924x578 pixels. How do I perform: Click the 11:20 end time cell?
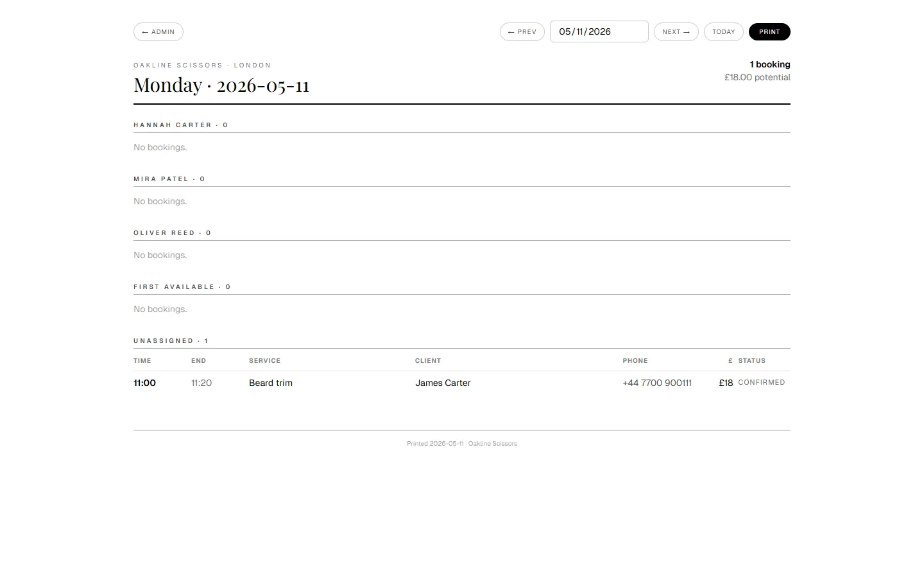click(201, 383)
